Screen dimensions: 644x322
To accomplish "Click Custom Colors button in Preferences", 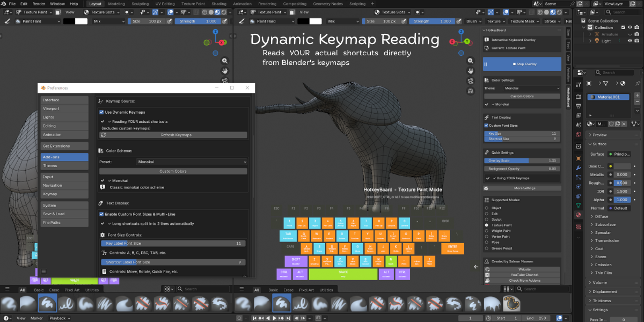I will 173,171.
